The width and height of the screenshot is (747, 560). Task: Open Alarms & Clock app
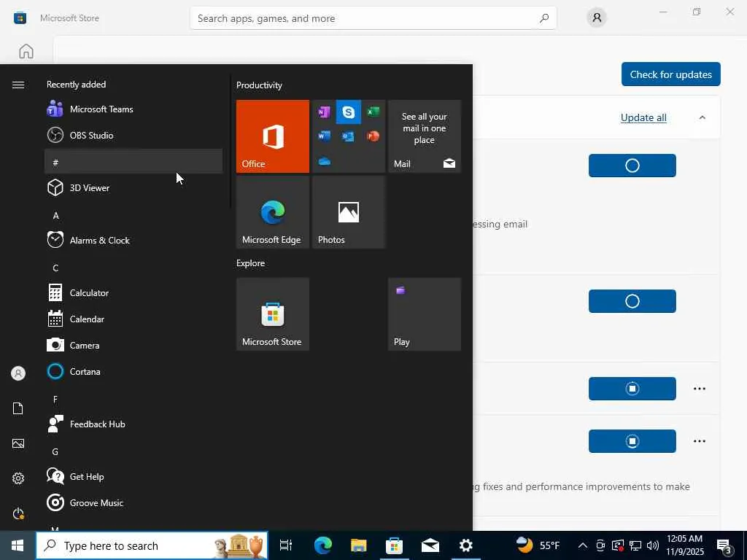pyautogui.click(x=133, y=240)
